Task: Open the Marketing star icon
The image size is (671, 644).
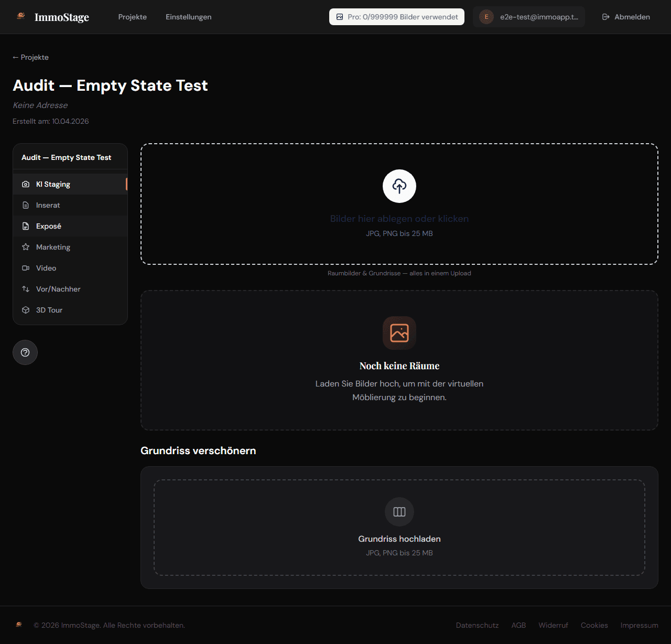Action: coord(25,247)
